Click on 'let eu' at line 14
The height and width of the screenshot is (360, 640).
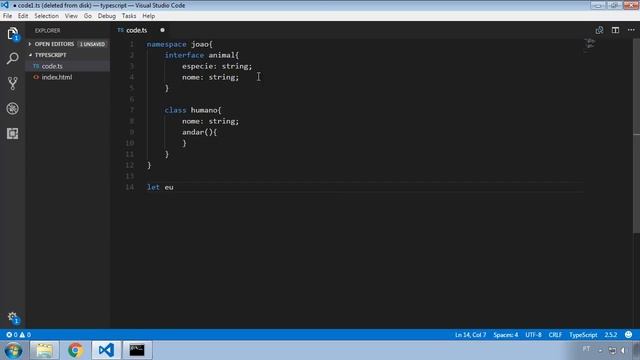[x=160, y=187]
